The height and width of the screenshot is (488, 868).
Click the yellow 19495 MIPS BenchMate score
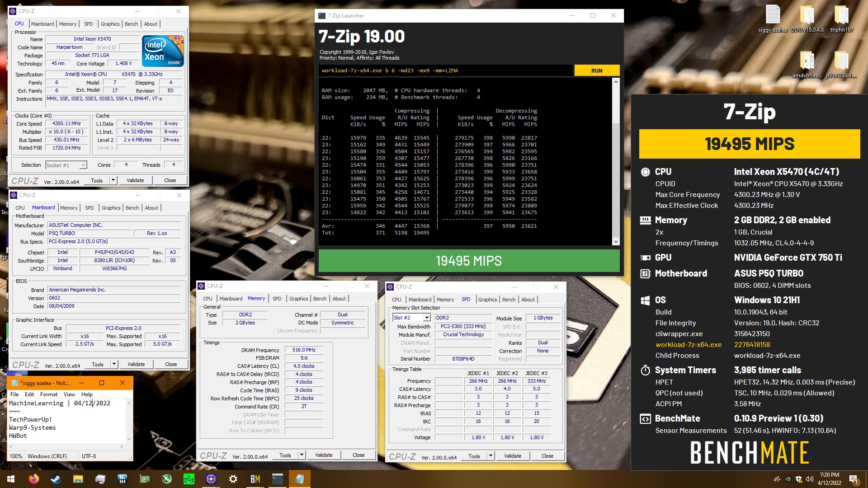coord(750,144)
